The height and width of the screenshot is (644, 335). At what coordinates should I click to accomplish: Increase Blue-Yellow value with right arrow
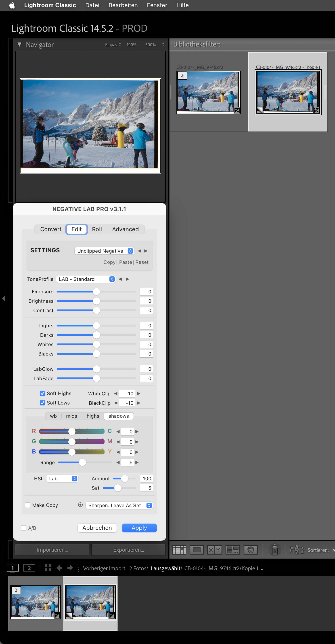click(137, 452)
